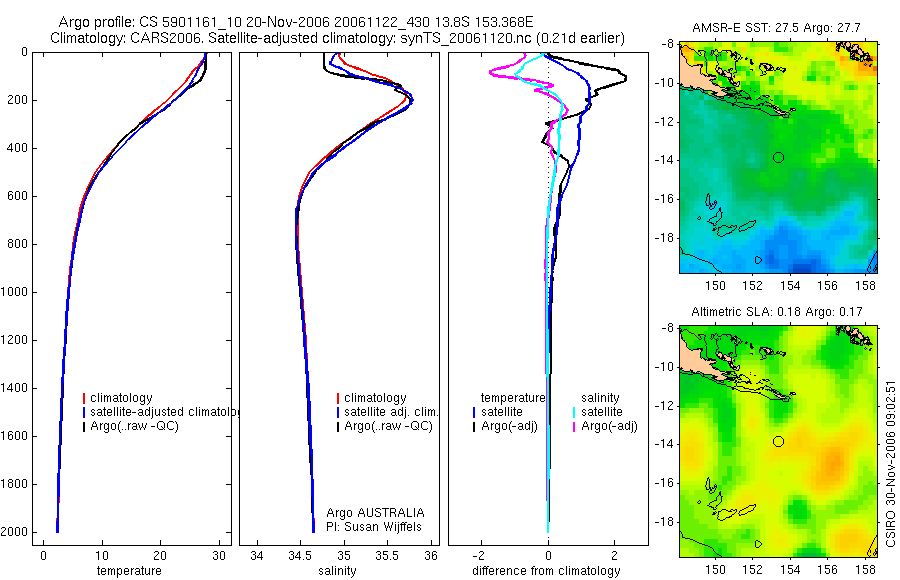
Task: Click the 'salinity' x-axis label
Action: [338, 571]
